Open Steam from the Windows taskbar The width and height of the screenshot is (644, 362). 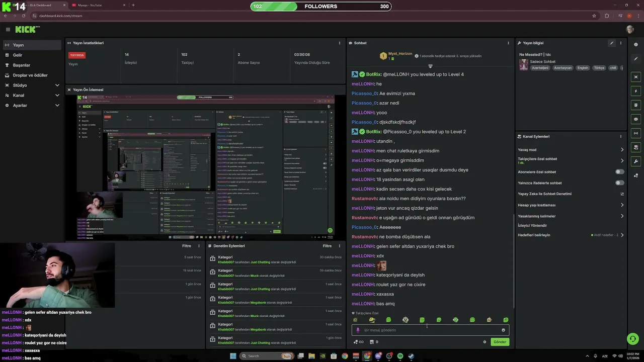411,356
